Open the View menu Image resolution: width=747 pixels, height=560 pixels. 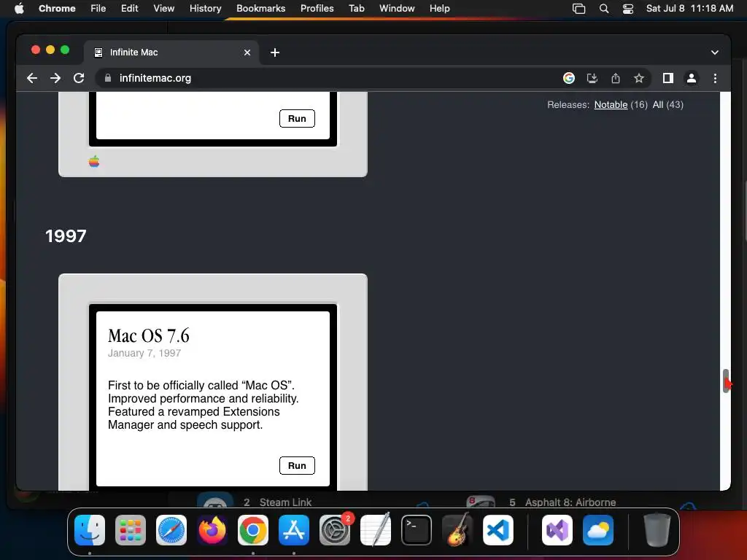164,9
